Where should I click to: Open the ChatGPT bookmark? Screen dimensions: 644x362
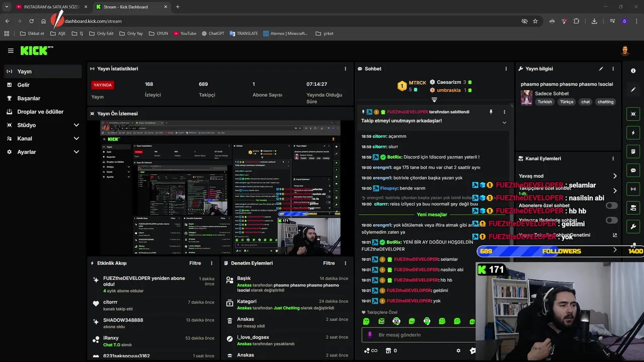coord(213,34)
